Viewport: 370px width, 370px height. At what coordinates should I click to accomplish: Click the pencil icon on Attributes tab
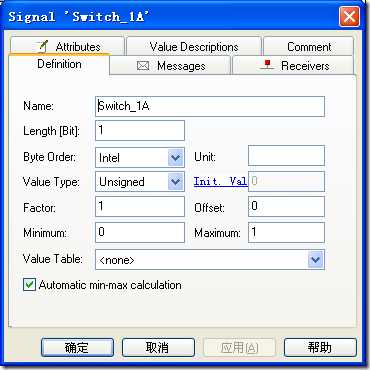tap(43, 46)
